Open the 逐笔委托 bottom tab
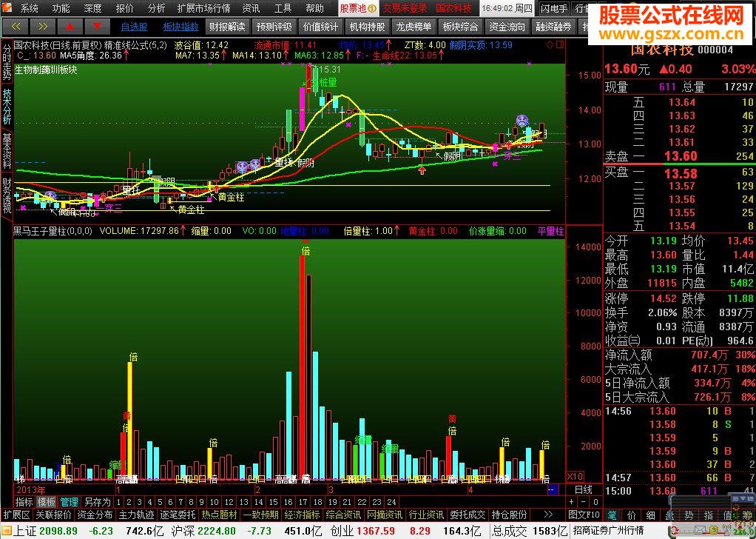Viewport: 756px width, 539px height. coord(178,515)
